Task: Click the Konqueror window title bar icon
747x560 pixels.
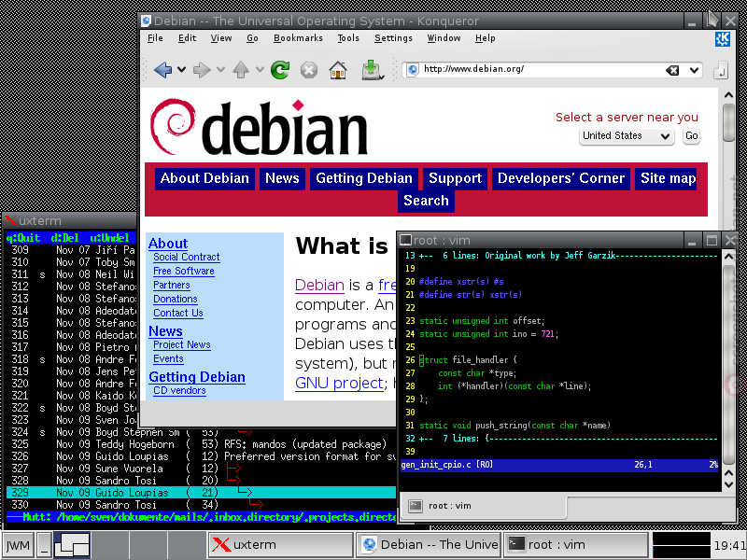Action: (147, 21)
